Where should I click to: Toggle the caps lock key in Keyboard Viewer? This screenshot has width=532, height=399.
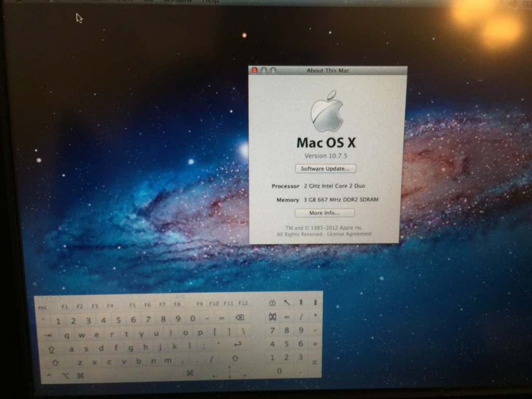click(51, 349)
